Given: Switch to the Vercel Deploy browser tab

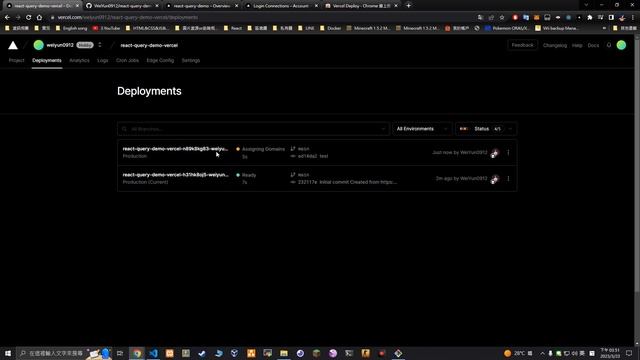Looking at the screenshot, I should coord(361,6).
